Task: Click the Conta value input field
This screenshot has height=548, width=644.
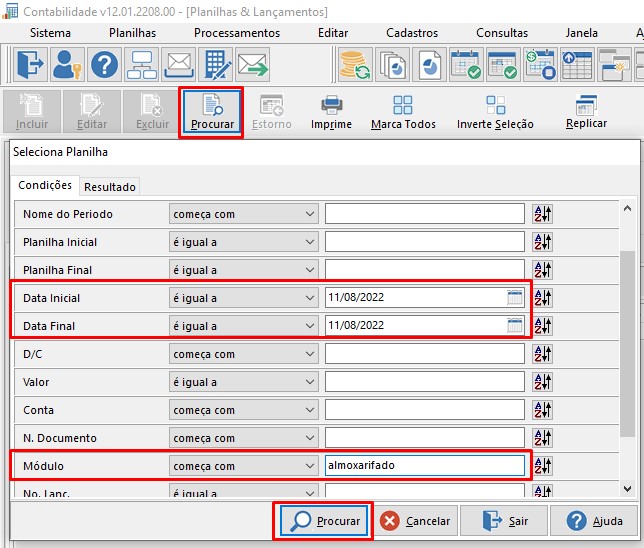Action: tap(425, 410)
